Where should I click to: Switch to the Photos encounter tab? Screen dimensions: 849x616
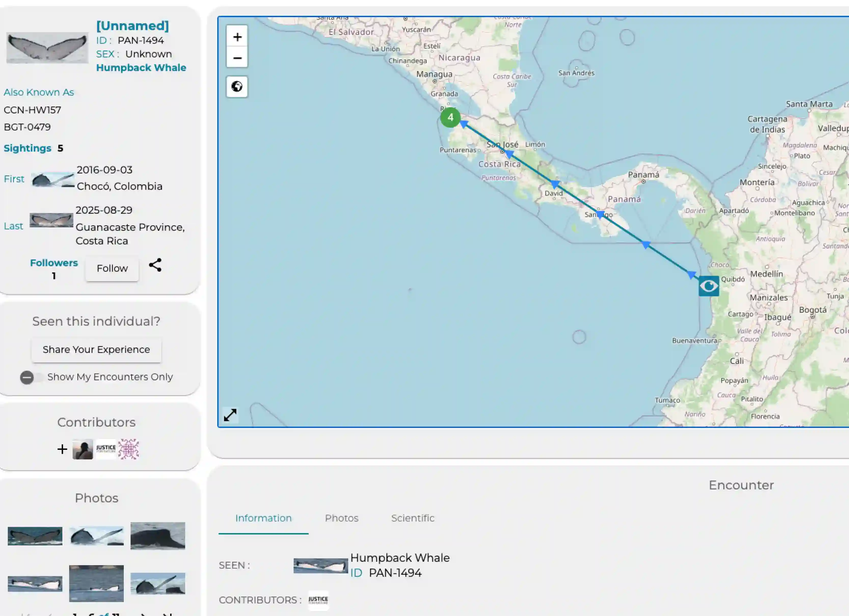click(341, 518)
